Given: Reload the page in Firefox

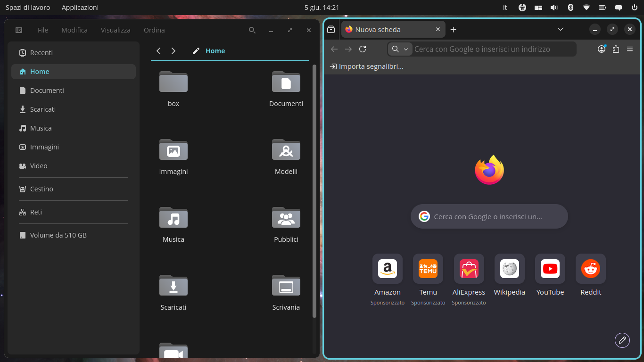Looking at the screenshot, I should (x=363, y=49).
